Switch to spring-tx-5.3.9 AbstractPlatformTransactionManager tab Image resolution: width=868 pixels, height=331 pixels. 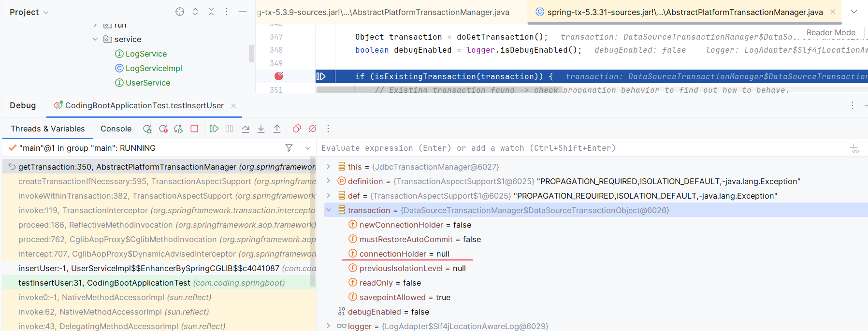383,12
